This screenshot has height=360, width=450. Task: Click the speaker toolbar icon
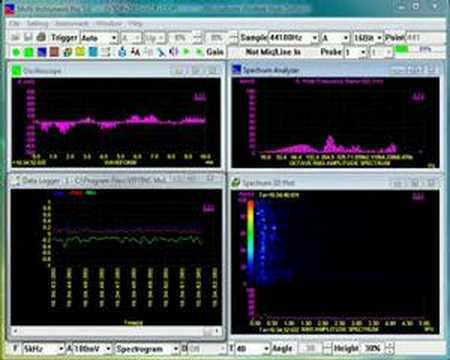pos(174,52)
